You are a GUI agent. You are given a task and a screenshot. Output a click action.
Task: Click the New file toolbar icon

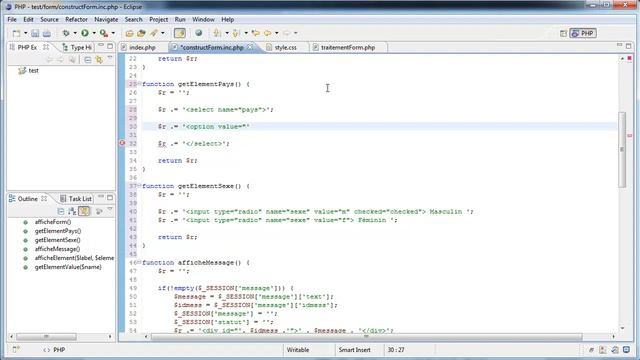coord(16,33)
